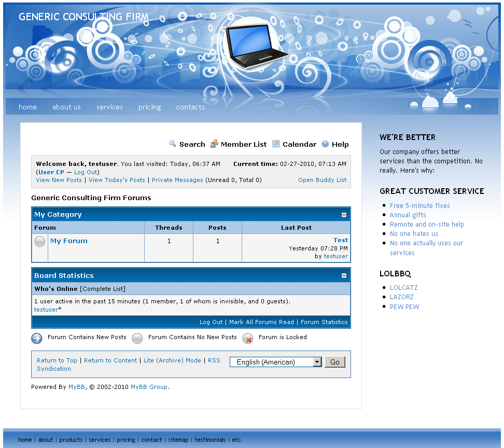Open the My Forum link
The height and width of the screenshot is (448, 504).
pos(69,241)
